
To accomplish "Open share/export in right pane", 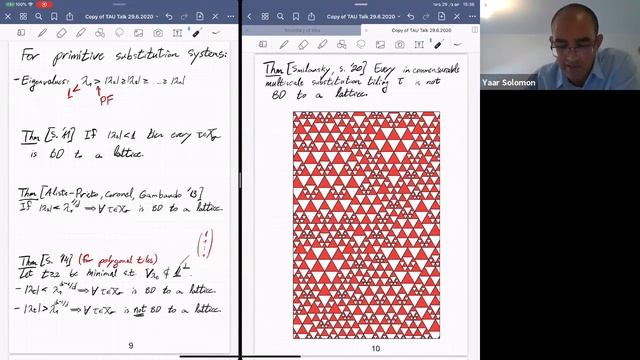I will coord(311,17).
